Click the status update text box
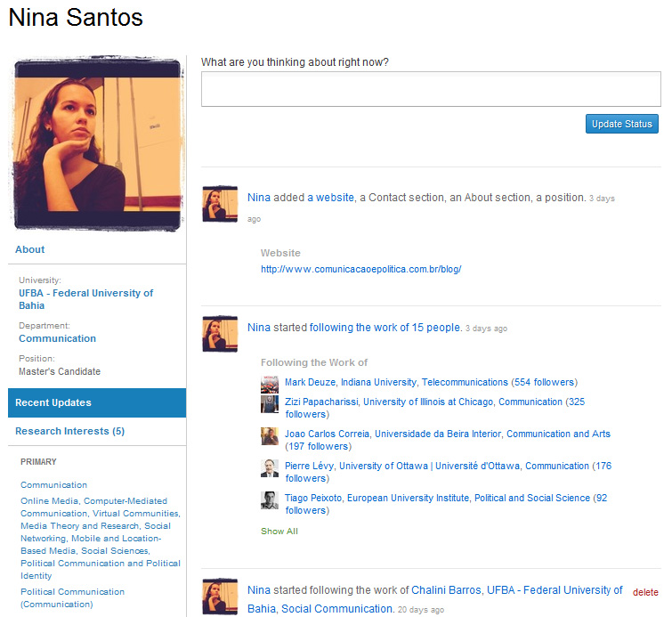 [x=431, y=89]
